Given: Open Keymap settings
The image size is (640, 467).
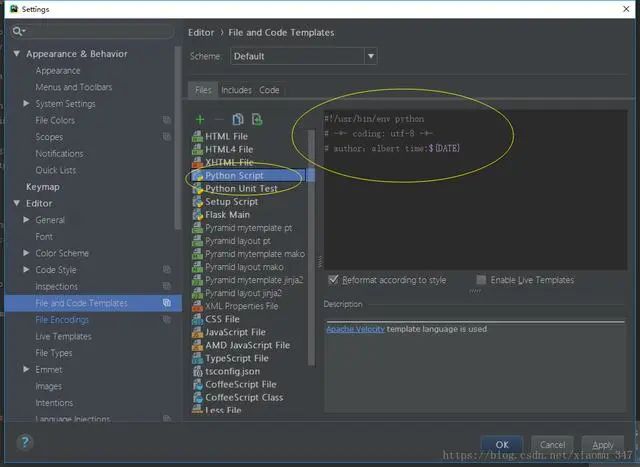Looking at the screenshot, I should (x=42, y=187).
